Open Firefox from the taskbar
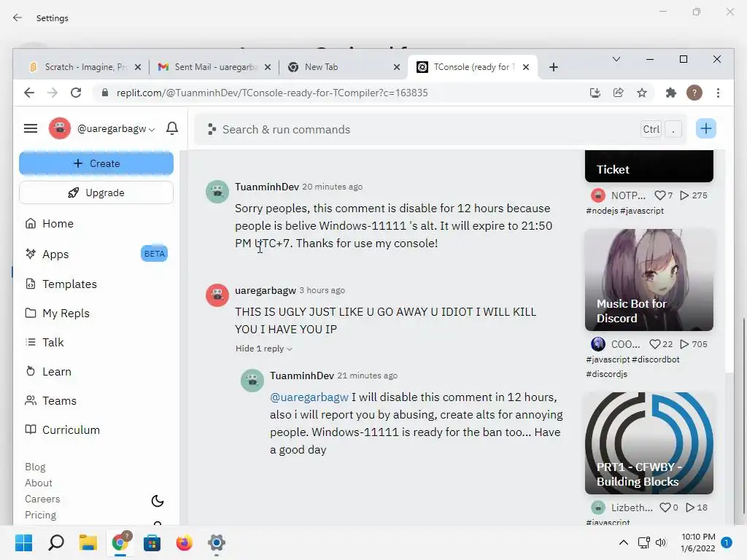The width and height of the screenshot is (747, 560). pyautogui.click(x=184, y=542)
